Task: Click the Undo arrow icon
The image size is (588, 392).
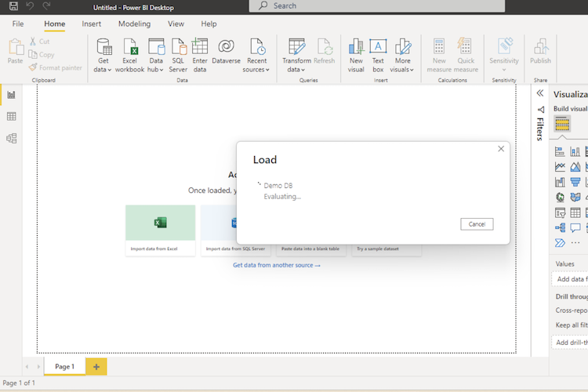Action: (30, 5)
